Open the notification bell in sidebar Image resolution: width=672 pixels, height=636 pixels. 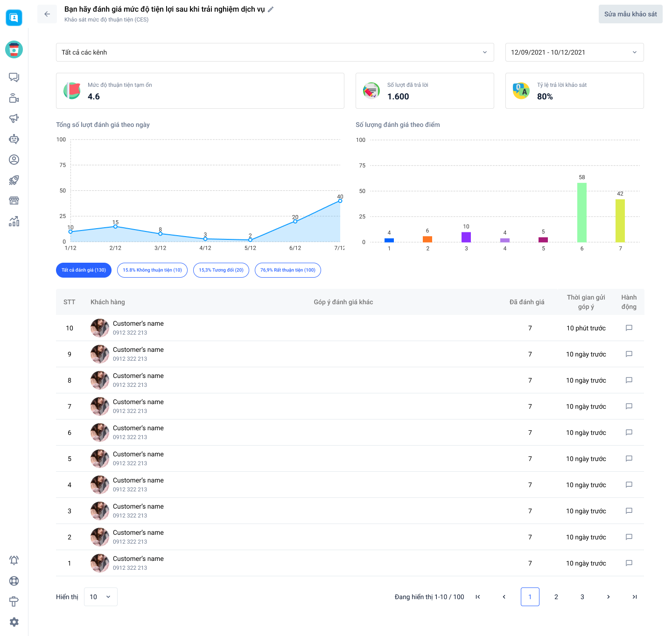14,560
